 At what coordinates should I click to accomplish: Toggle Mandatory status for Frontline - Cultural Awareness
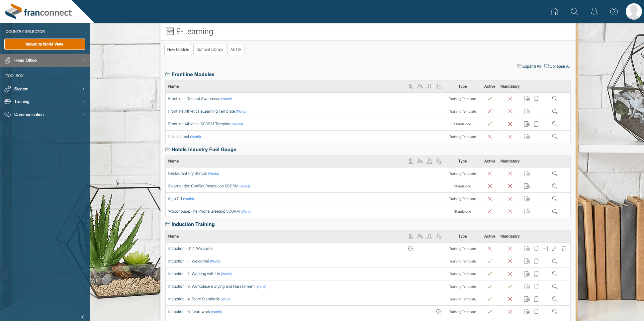(510, 99)
